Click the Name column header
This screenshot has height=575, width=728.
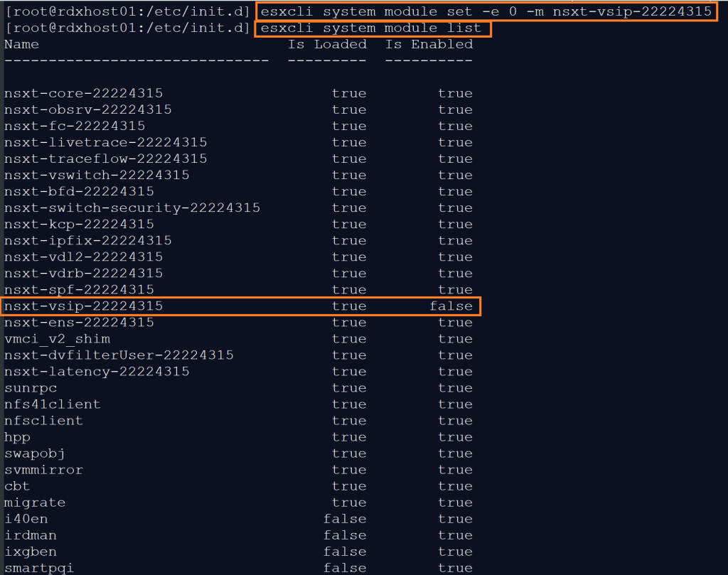(x=21, y=44)
